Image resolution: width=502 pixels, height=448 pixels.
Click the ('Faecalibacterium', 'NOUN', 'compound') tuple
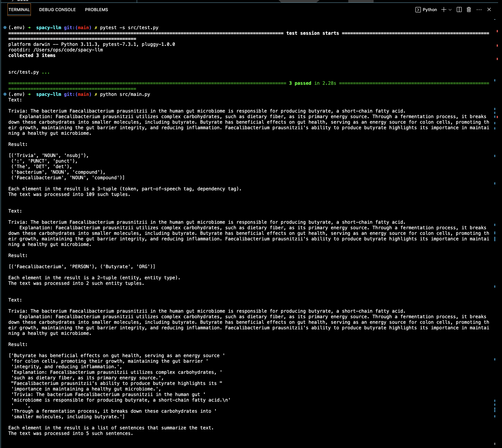pos(66,178)
